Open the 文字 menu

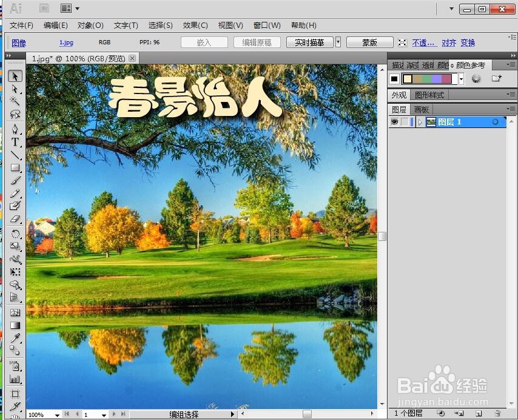pyautogui.click(x=126, y=25)
